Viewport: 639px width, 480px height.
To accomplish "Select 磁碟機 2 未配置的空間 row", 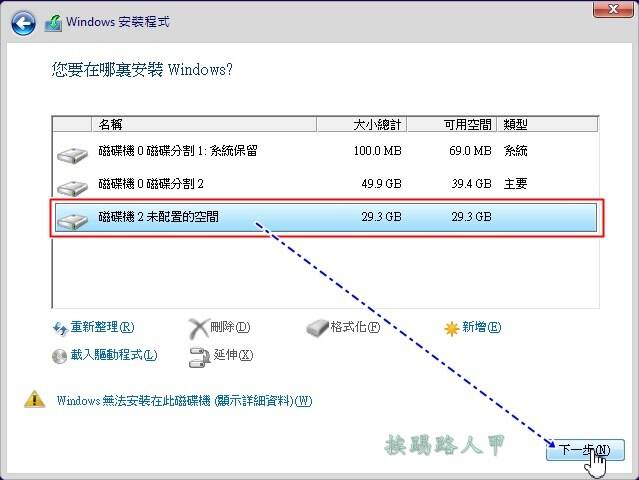I will coord(326,218).
